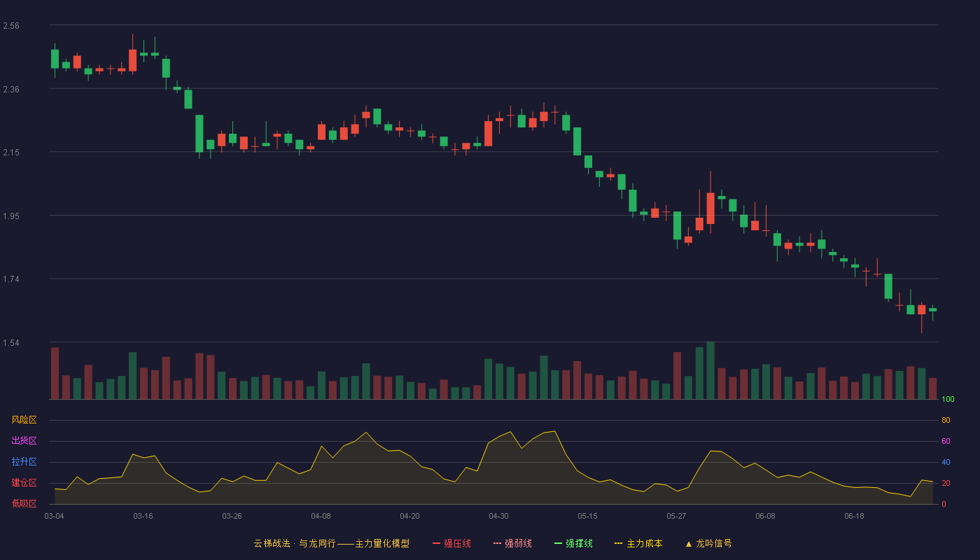Select the last green candlestick at the chart's right end
This screenshot has width=980, height=560.
[x=932, y=310]
